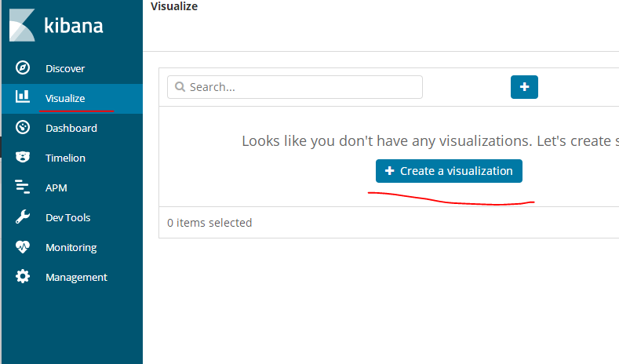The height and width of the screenshot is (364, 619).
Task: Click the Management gear icon
Action: click(x=23, y=277)
